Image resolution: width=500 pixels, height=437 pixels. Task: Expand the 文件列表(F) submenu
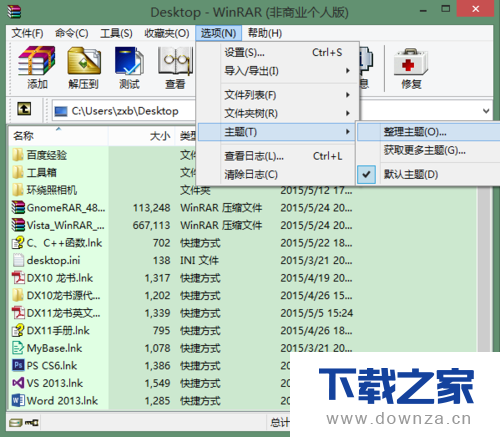click(x=277, y=95)
